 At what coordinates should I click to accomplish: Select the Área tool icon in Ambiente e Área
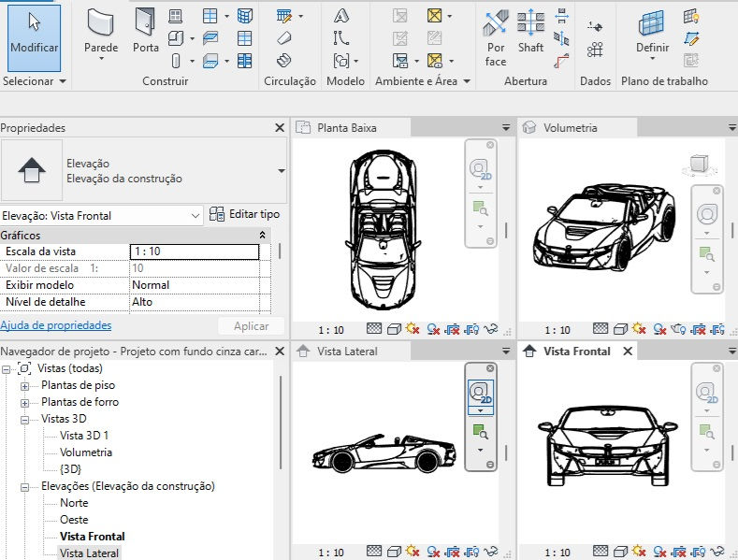[x=434, y=16]
